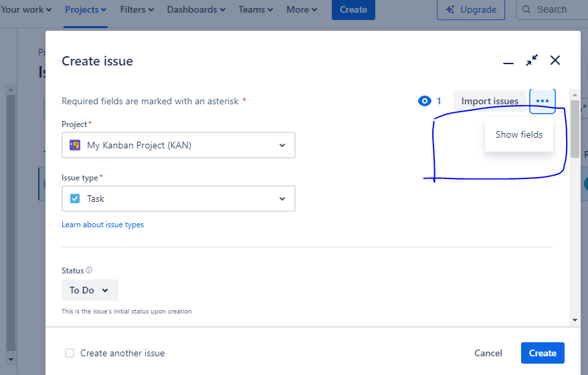Open the Your work menu
The height and width of the screenshot is (375, 588).
(26, 9)
